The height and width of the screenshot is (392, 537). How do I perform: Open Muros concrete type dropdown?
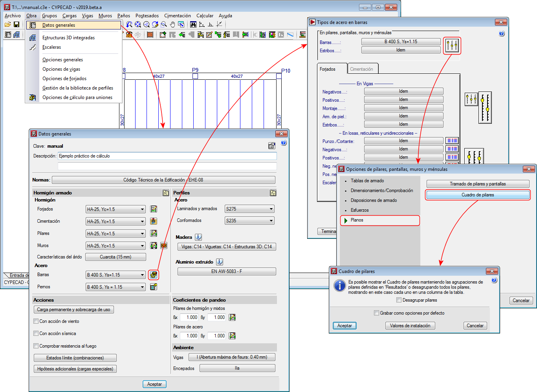click(115, 246)
